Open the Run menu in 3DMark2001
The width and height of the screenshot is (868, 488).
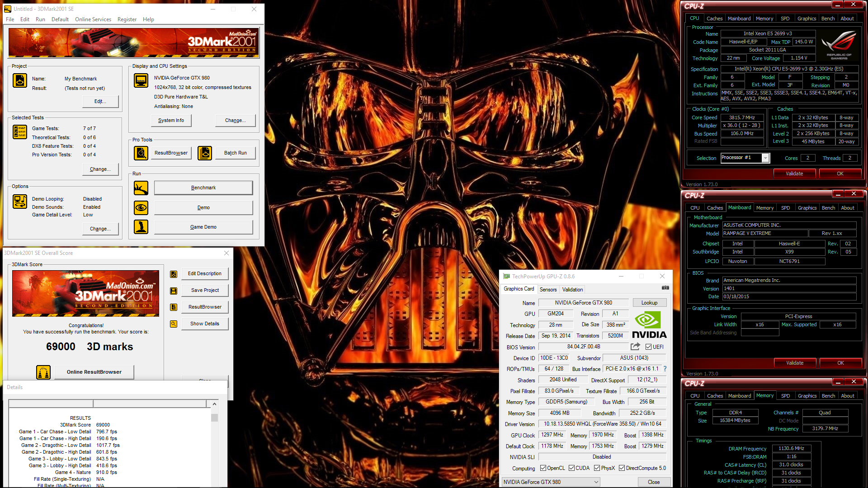[x=40, y=19]
